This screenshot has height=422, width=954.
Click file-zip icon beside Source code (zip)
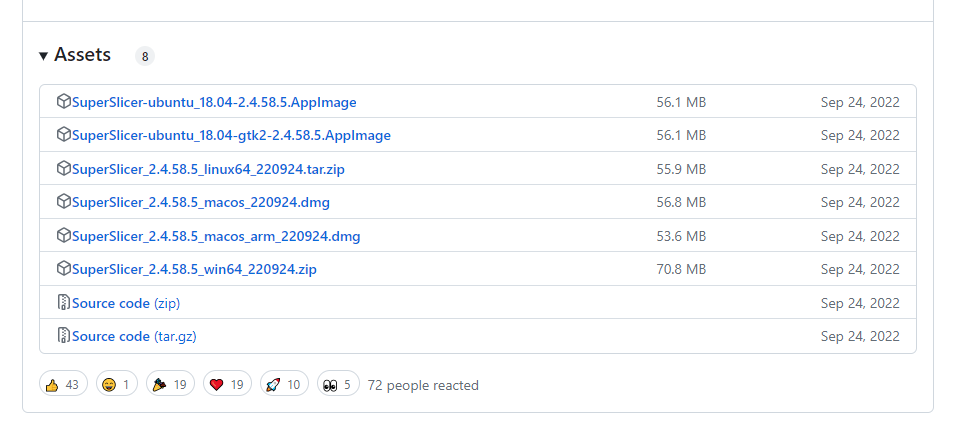pyautogui.click(x=63, y=303)
